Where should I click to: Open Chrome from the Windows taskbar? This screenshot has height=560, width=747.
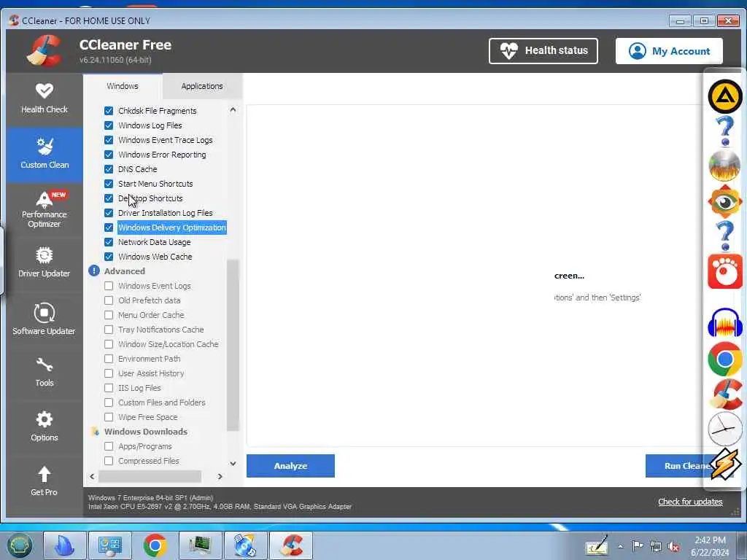155,545
